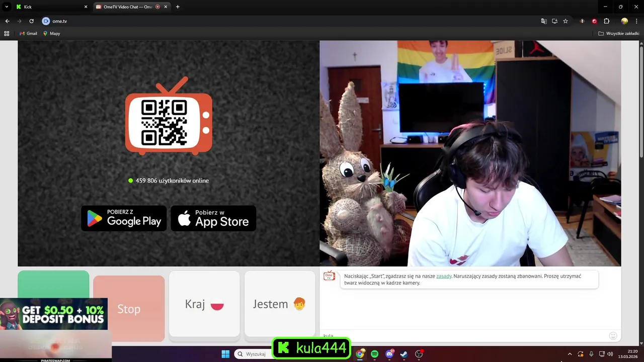Image resolution: width=644 pixels, height=362 pixels.
Task: Expand the hidden system tray icons
Action: point(570,354)
